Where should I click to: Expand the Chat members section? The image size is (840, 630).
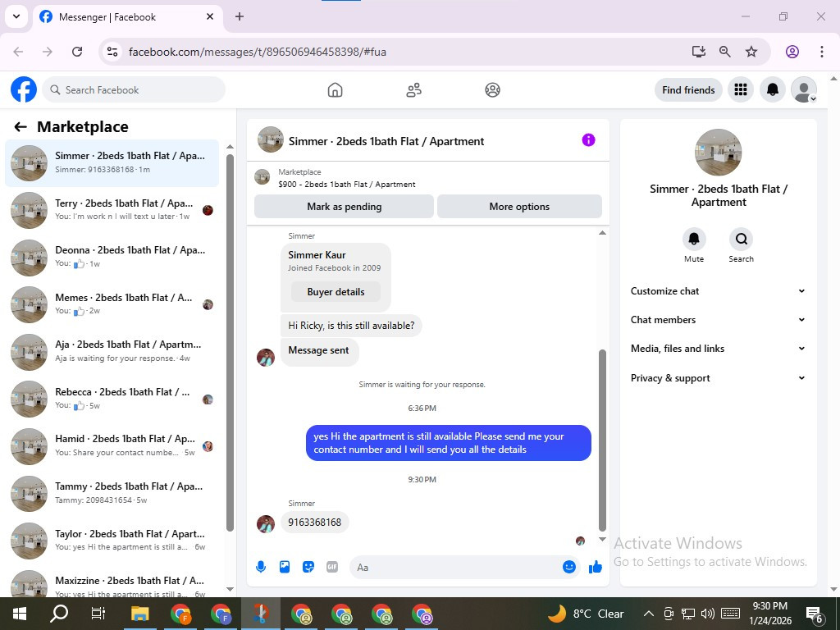click(x=718, y=320)
